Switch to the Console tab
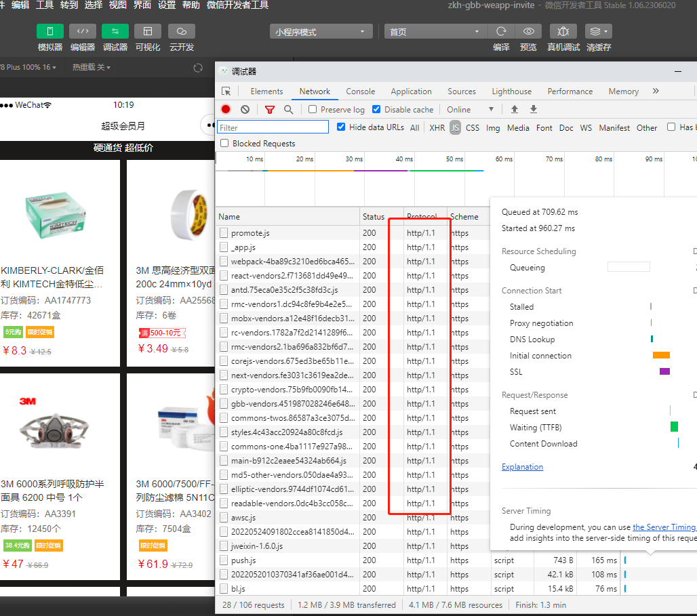This screenshot has height=616, width=697. click(361, 91)
